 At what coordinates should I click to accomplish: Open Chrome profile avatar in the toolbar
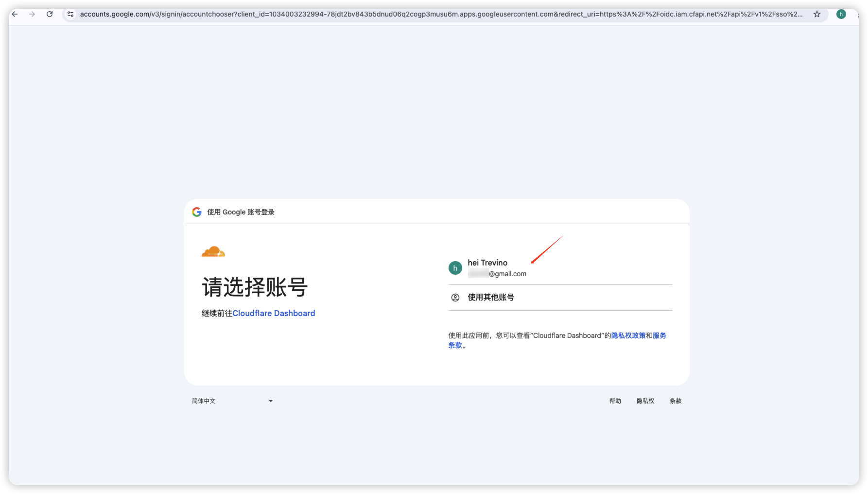click(x=841, y=14)
